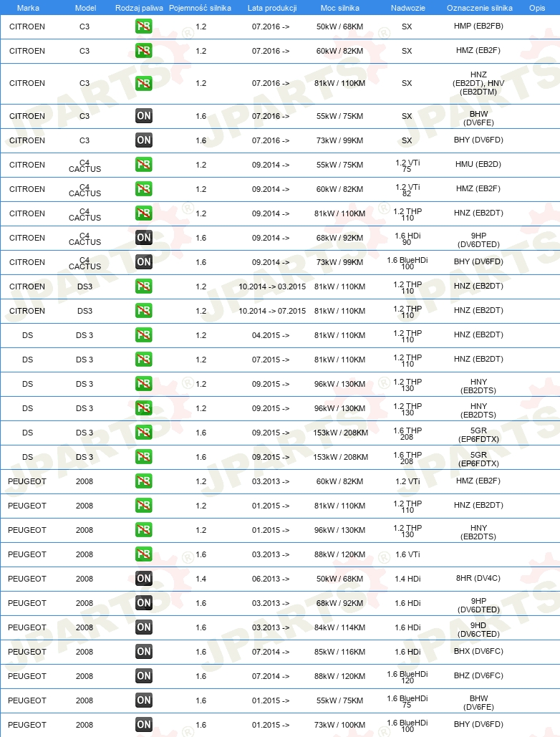Click the ON diesel icon for C4 Cactus 73kW / 99KM

point(144,262)
